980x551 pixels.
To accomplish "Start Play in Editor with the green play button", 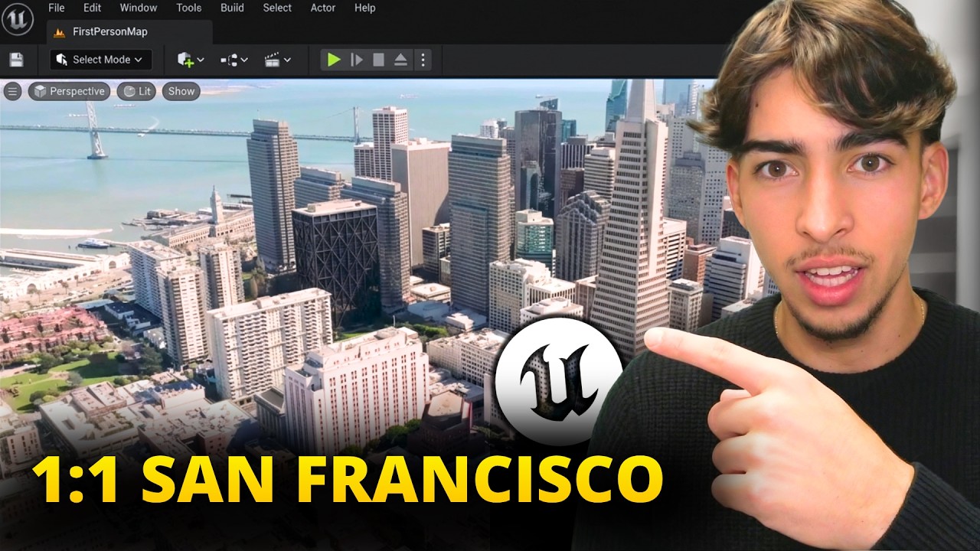I will click(334, 60).
